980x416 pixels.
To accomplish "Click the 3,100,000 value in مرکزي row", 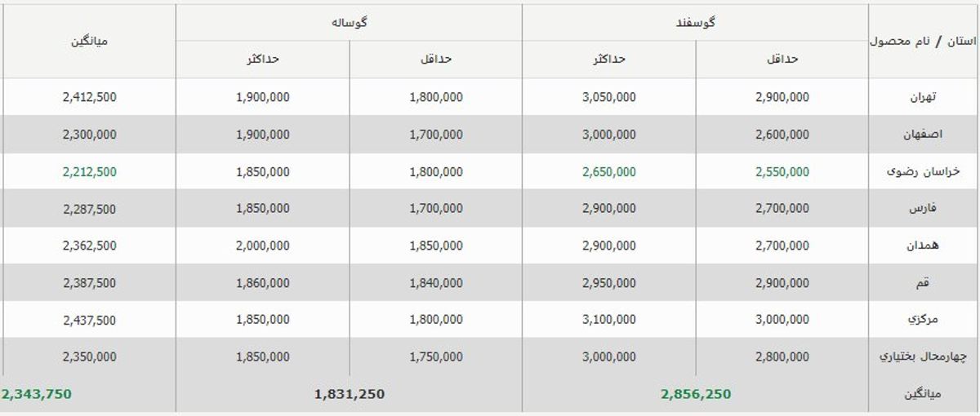I will click(x=609, y=321).
